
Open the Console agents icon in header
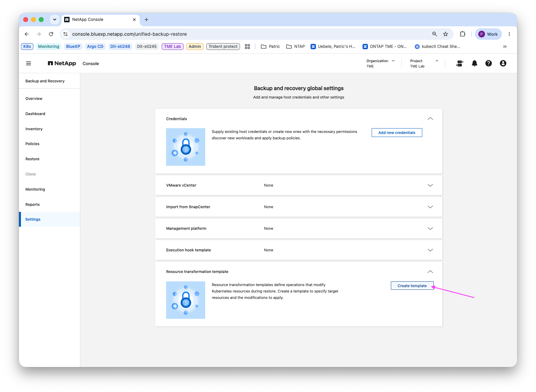459,63
